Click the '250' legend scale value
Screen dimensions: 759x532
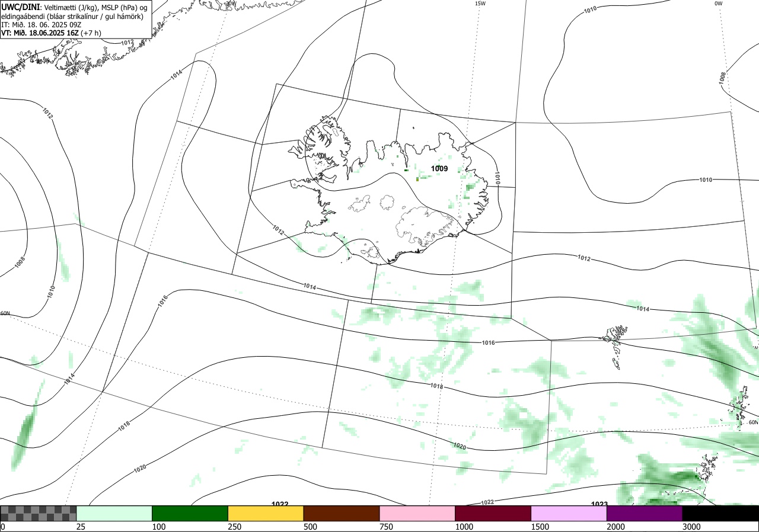(235, 527)
